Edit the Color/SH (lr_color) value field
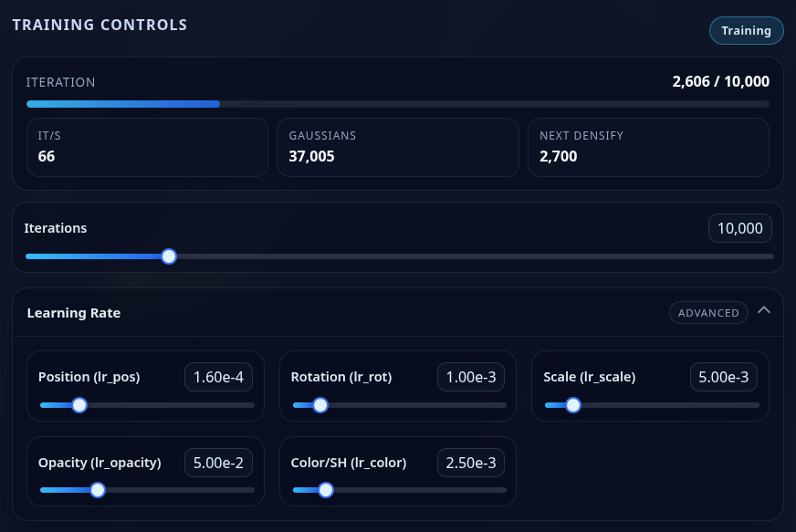The image size is (796, 532). 470,463
